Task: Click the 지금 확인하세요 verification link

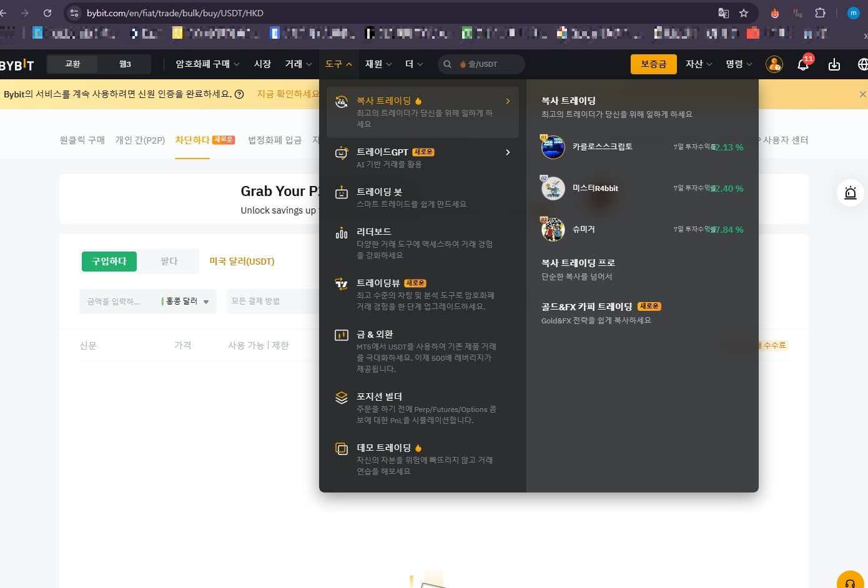Action: (x=288, y=94)
